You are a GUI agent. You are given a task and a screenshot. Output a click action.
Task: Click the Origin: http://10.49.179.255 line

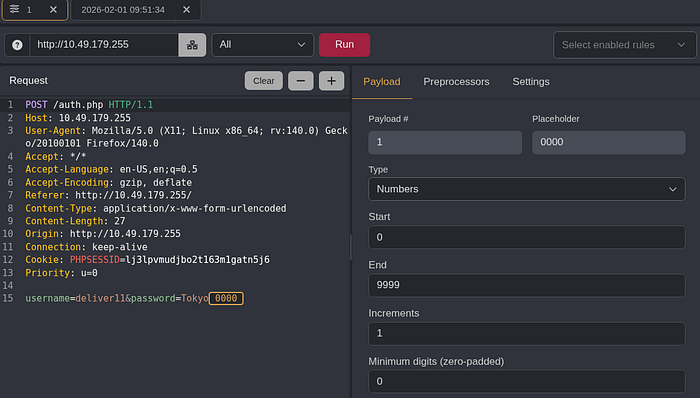point(103,234)
